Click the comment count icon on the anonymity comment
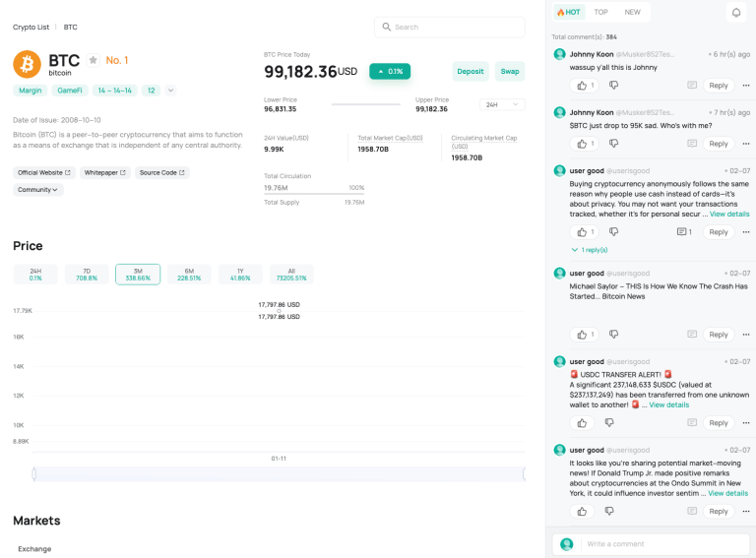This screenshot has height=558, width=756. tap(683, 232)
